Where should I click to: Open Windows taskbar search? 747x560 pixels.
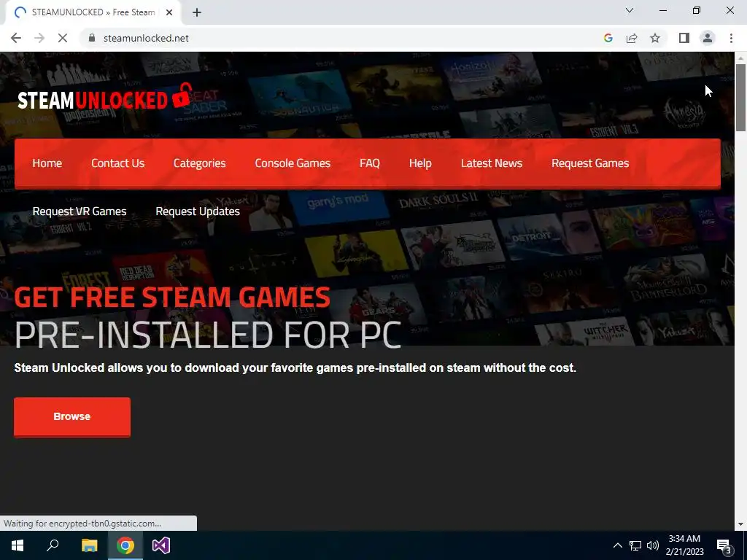click(x=53, y=545)
